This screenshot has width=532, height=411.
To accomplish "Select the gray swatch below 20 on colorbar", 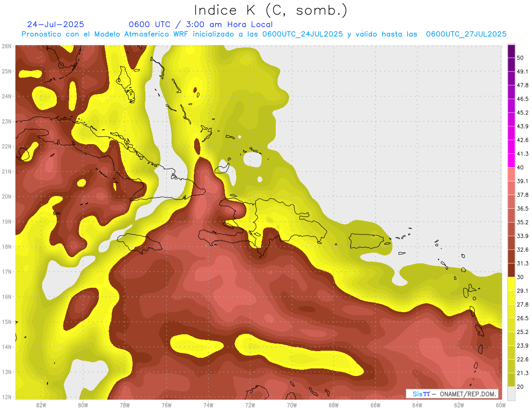I will (x=511, y=393).
